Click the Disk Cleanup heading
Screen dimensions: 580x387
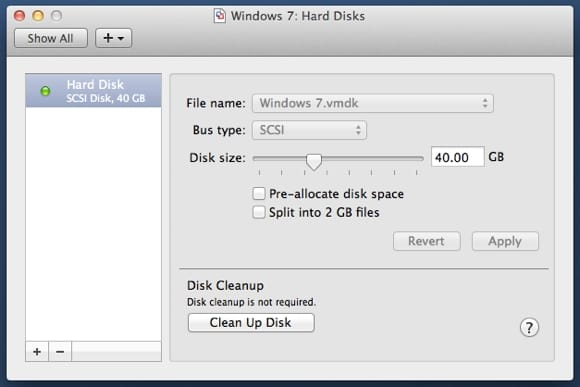(225, 286)
